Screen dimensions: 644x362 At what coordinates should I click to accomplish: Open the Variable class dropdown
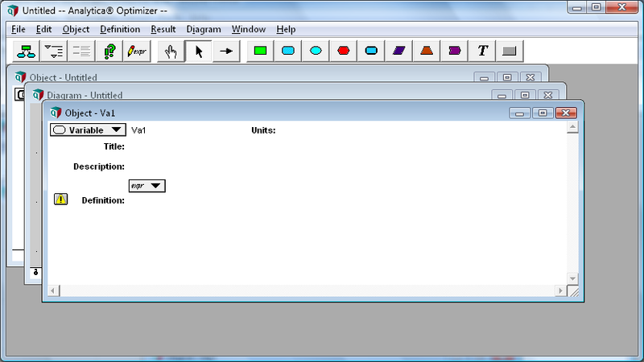click(88, 130)
